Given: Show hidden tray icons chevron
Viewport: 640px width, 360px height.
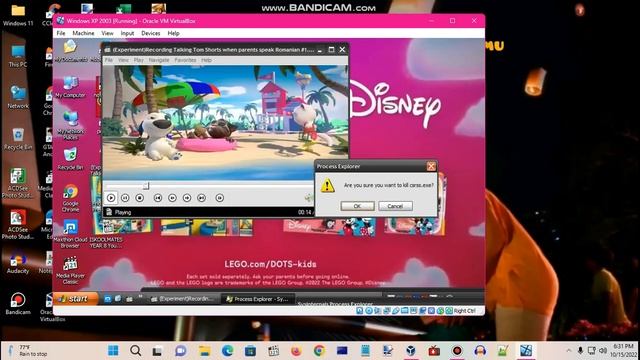Looking at the screenshot, I should 569,350.
